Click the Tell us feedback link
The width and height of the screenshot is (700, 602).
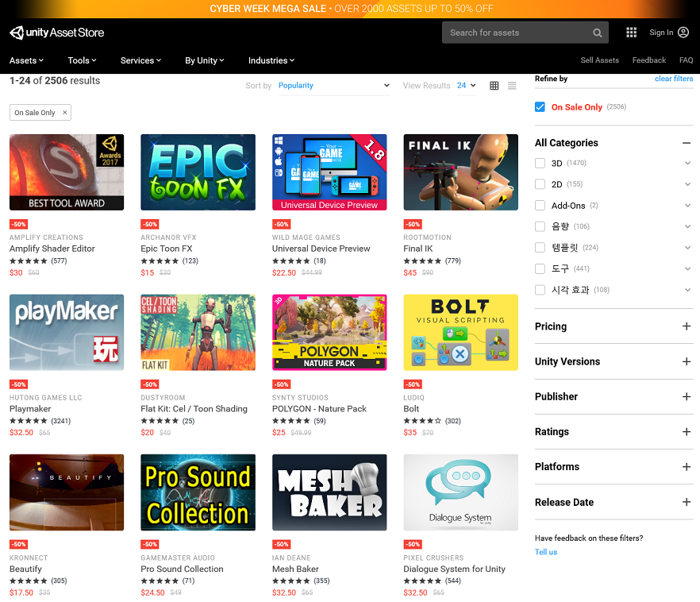[546, 552]
